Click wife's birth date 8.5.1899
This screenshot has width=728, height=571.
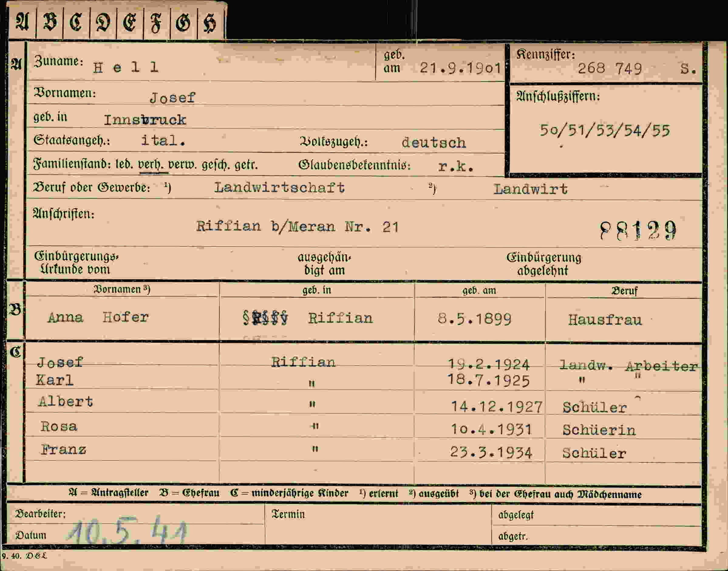click(475, 319)
